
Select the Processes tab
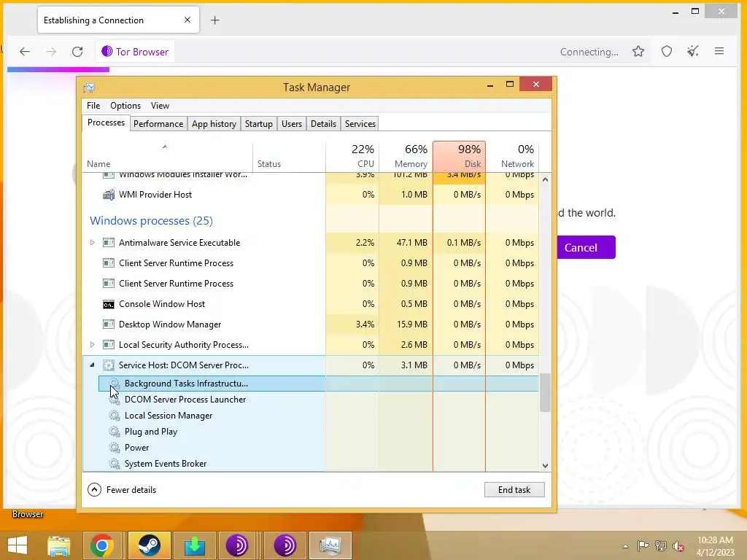pos(106,122)
